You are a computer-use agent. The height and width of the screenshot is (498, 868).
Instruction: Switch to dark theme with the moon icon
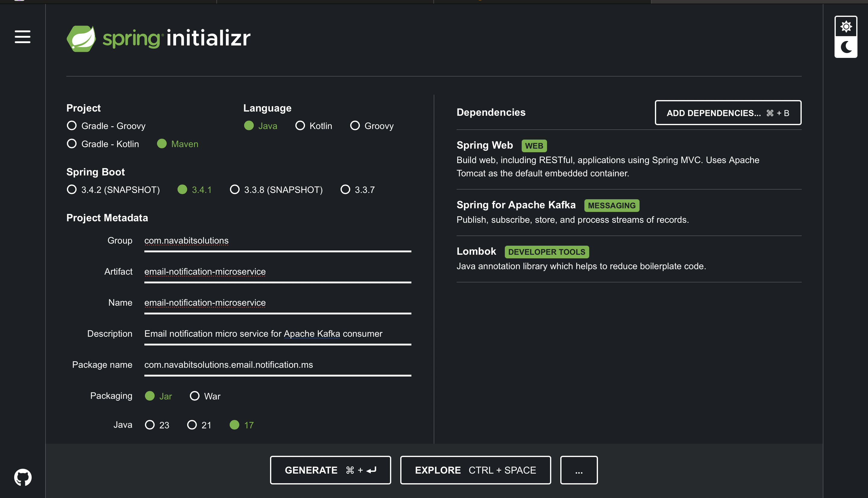pyautogui.click(x=846, y=47)
